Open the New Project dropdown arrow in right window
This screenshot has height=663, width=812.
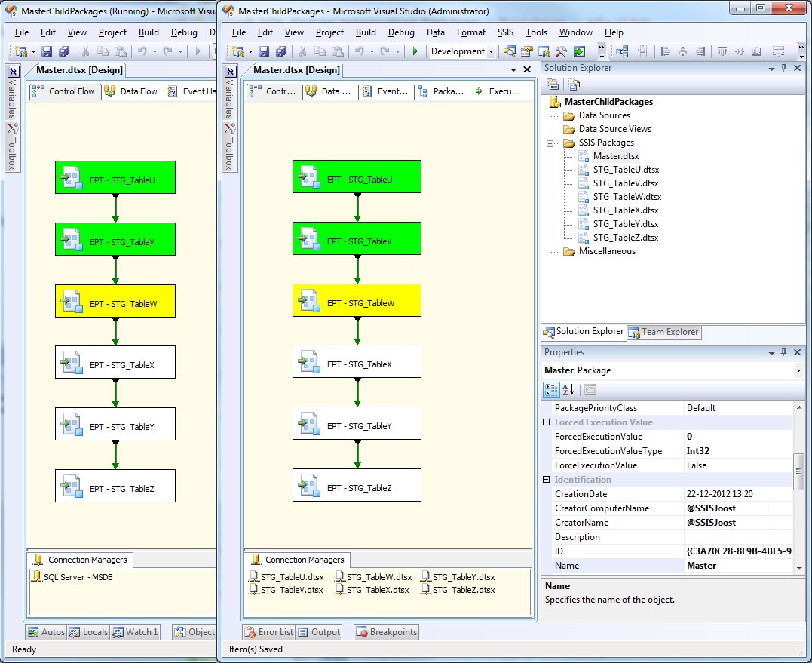[x=250, y=51]
